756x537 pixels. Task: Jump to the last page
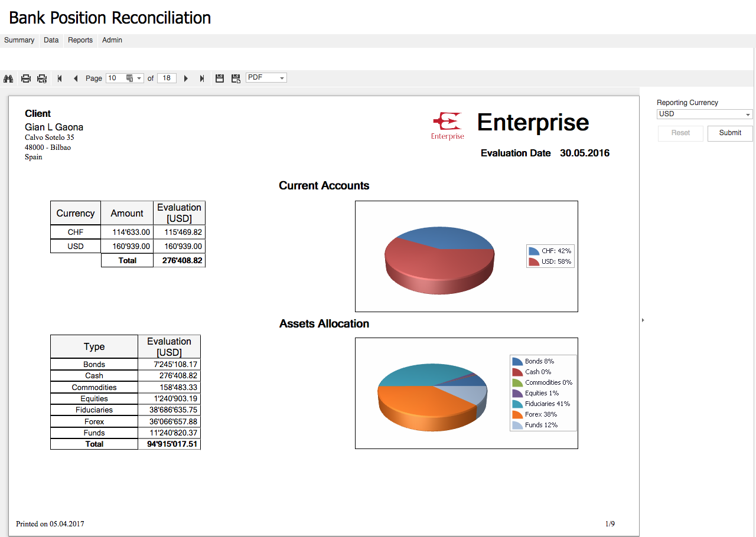[x=202, y=78]
